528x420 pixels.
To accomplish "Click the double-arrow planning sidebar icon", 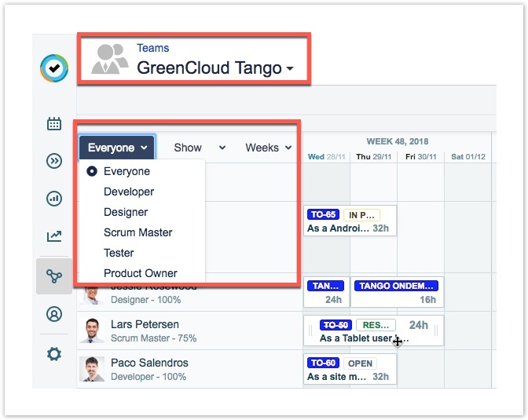I will coord(54,161).
